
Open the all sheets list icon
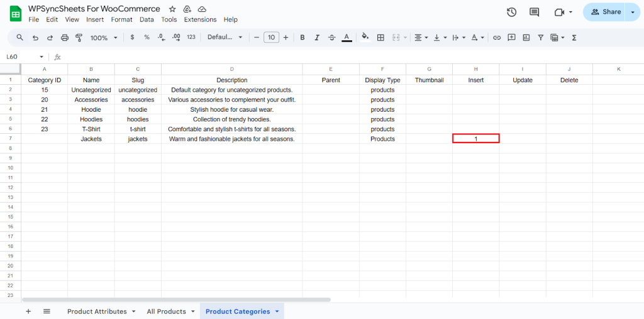[47, 311]
